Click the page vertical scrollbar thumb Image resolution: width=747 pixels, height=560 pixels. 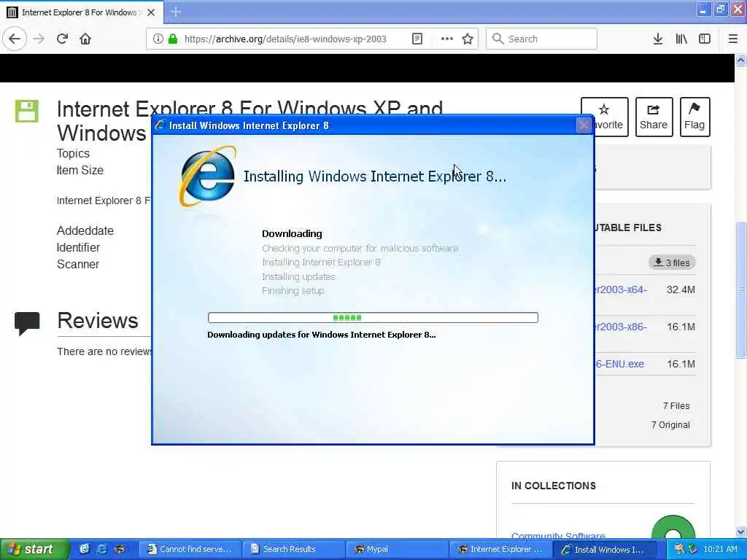pos(740,289)
